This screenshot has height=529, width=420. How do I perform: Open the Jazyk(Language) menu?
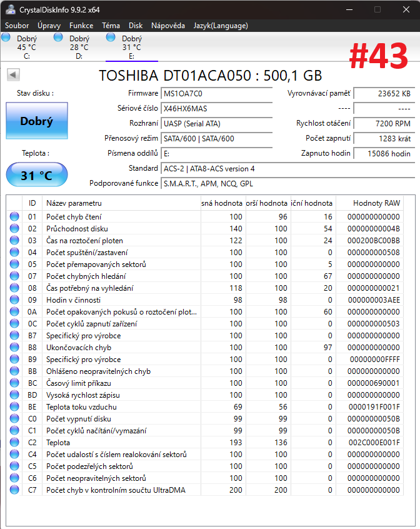(x=221, y=26)
